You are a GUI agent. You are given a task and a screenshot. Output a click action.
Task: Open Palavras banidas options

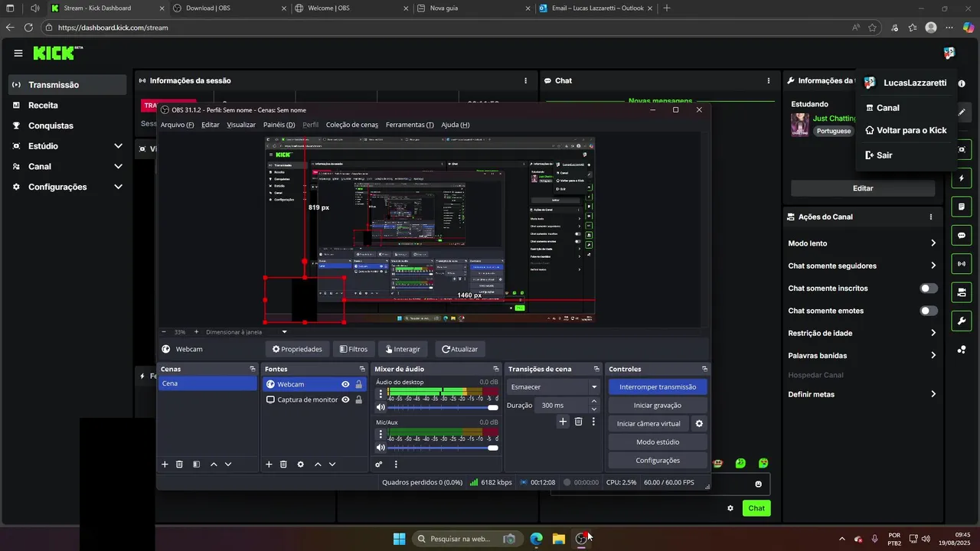(862, 355)
